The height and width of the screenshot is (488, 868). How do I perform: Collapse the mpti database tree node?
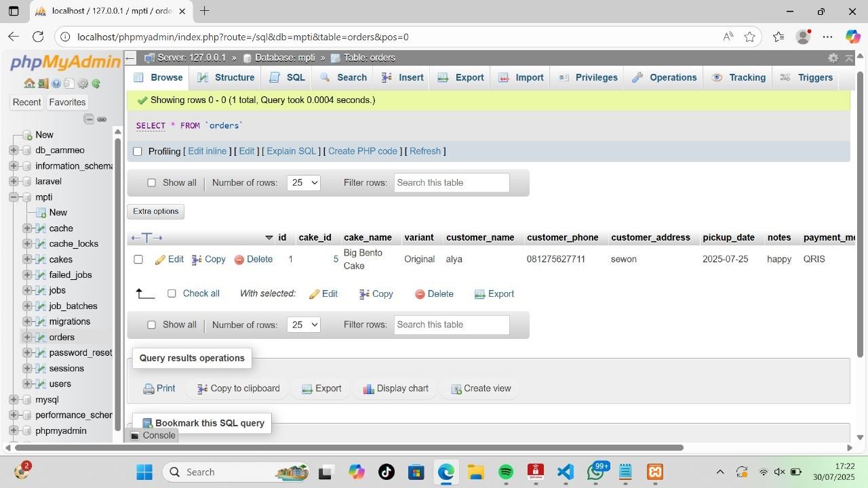pos(14,197)
